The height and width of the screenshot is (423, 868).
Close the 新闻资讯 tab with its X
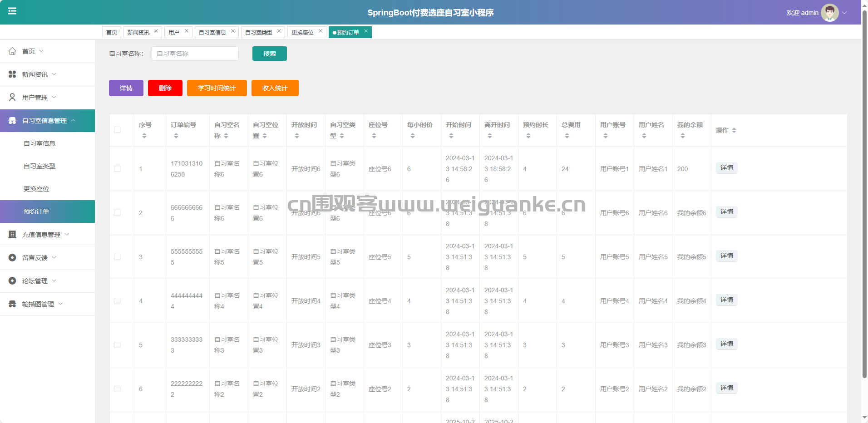[156, 31]
